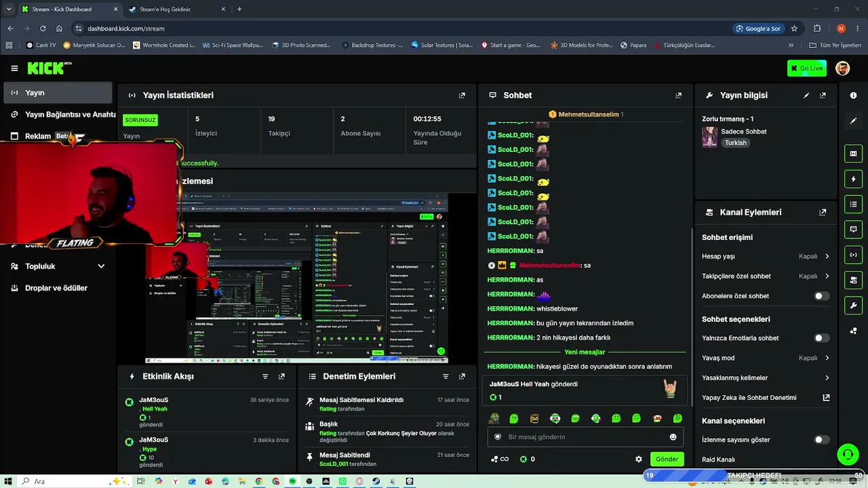Image resolution: width=868 pixels, height=488 pixels.
Task: Switch to the Steam'e Hoş Geldiniz tab
Action: pos(176,9)
